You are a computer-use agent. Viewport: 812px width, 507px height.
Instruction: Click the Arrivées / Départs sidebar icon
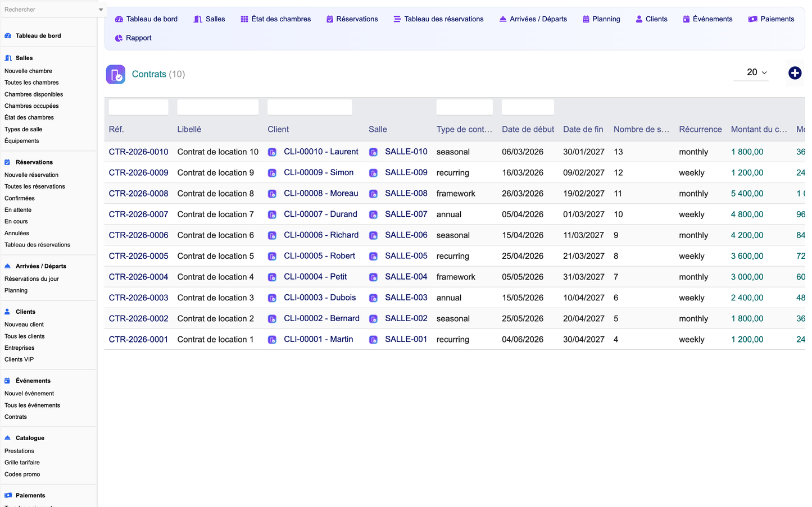(x=8, y=266)
